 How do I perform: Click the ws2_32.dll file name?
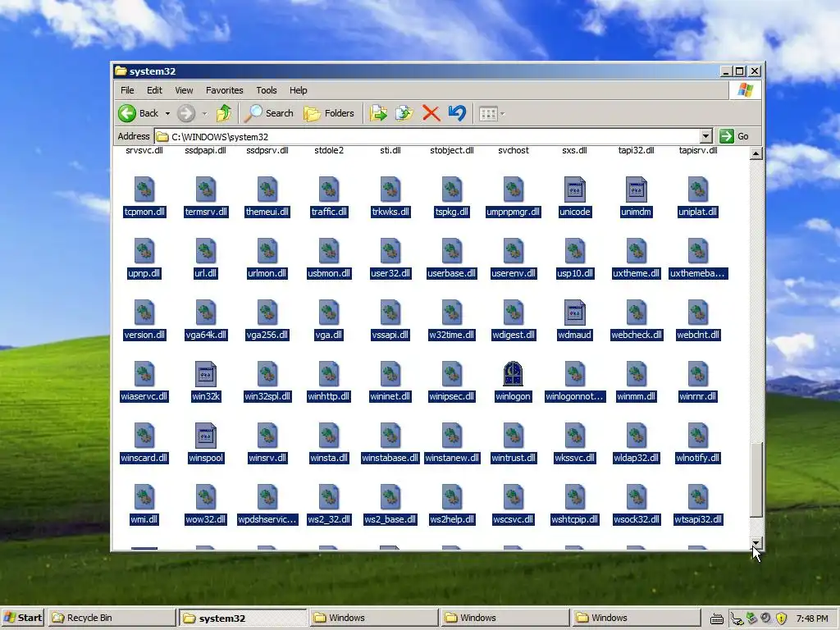(x=329, y=519)
